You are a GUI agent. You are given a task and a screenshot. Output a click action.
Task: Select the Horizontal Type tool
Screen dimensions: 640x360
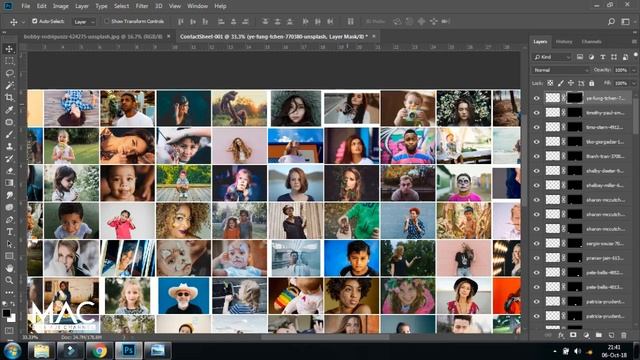pyautogui.click(x=9, y=232)
